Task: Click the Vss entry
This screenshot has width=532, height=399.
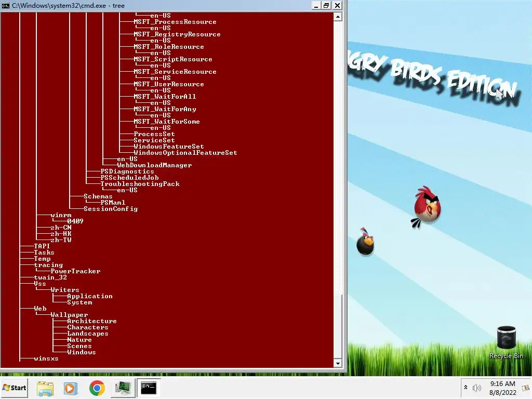Action: (x=39, y=284)
